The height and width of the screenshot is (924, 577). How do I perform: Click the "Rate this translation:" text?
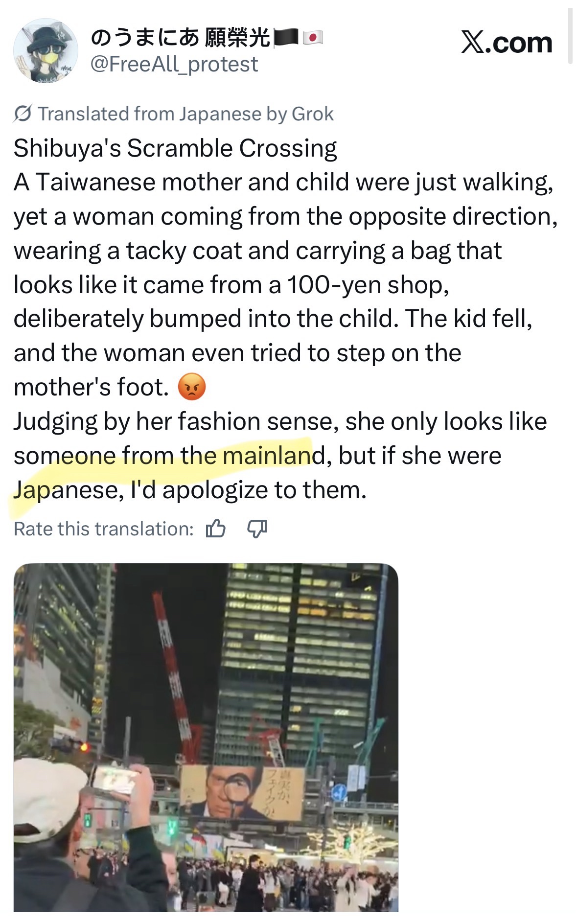pyautogui.click(x=104, y=529)
